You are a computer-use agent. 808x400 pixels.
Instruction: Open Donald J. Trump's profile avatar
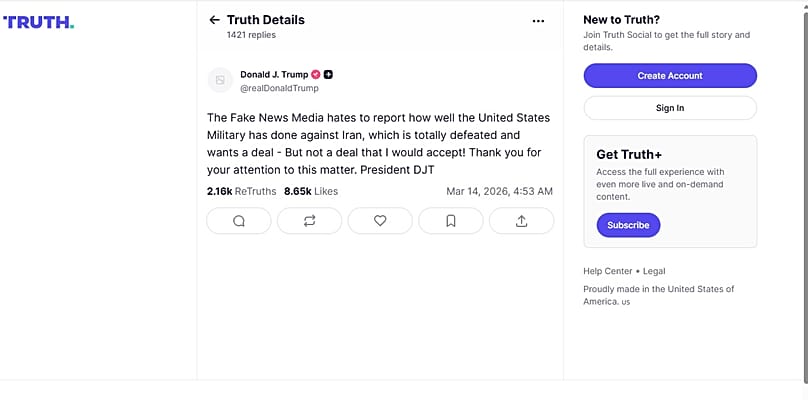(x=220, y=80)
